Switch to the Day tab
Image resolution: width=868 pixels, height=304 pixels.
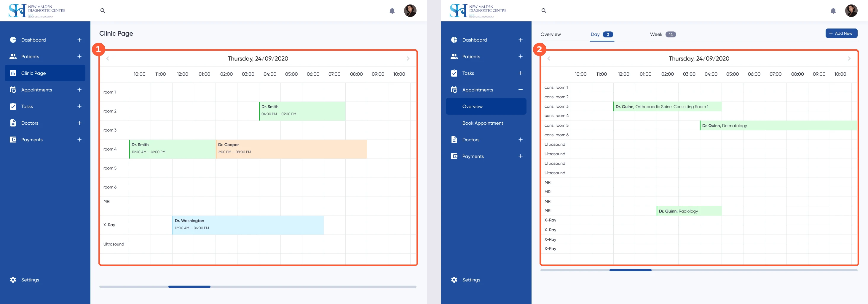(x=602, y=34)
